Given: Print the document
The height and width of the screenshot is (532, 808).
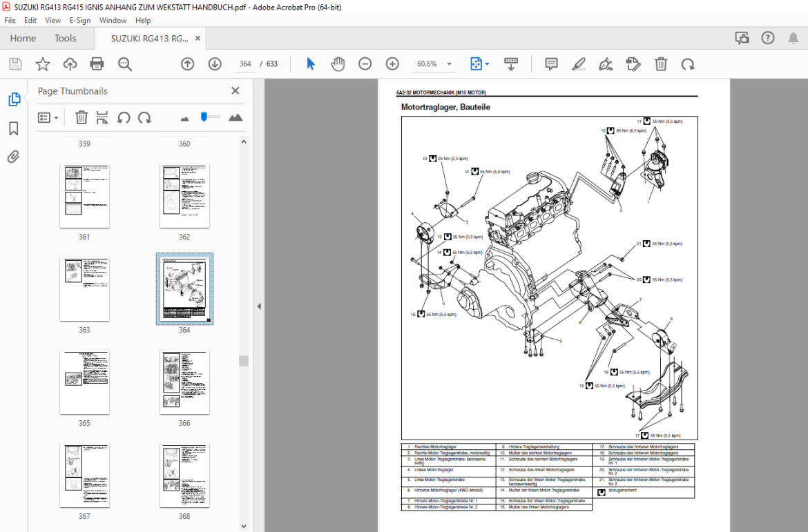Looking at the screenshot, I should (x=97, y=64).
